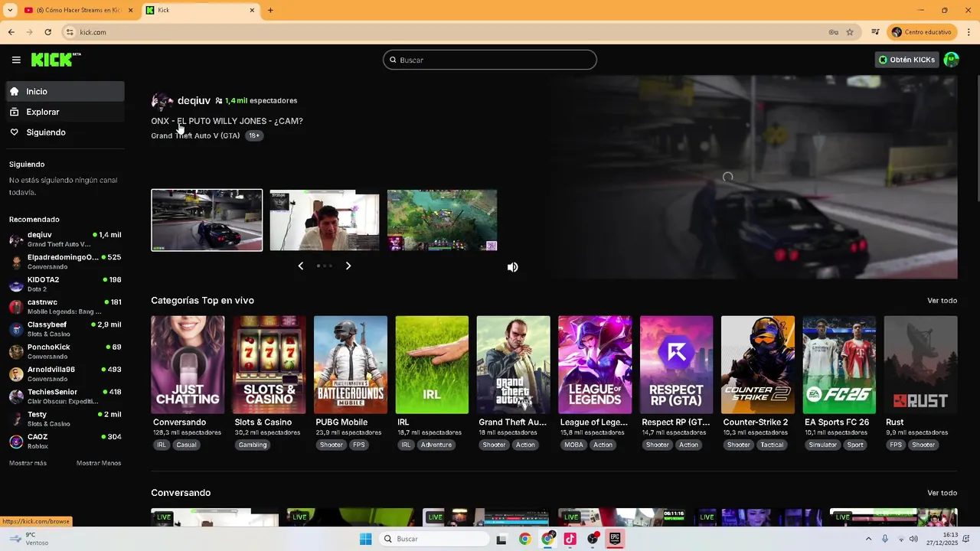Select Inicio in the sidebar
The height and width of the screenshot is (551, 980).
65,91
